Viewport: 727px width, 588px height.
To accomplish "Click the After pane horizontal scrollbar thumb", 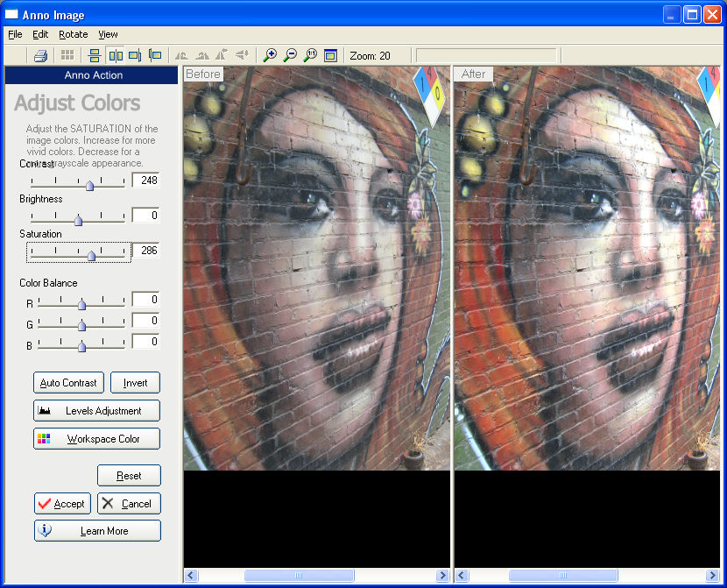I will pos(563,576).
